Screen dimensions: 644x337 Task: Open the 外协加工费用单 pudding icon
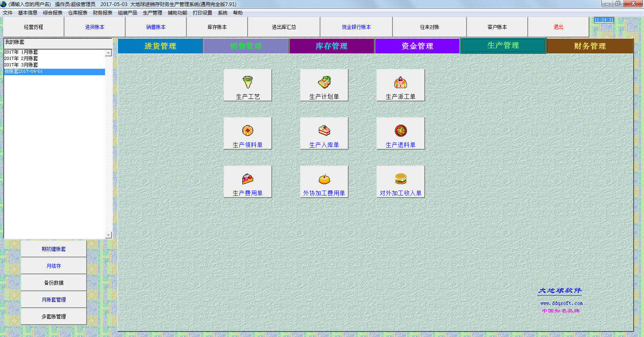324,182
